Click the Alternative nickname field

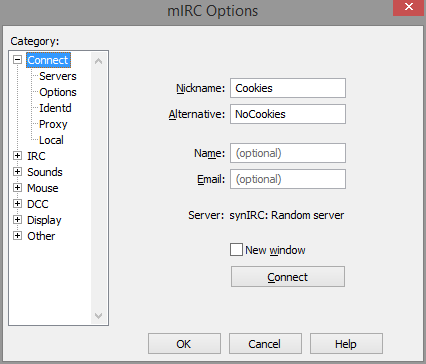pyautogui.click(x=288, y=114)
